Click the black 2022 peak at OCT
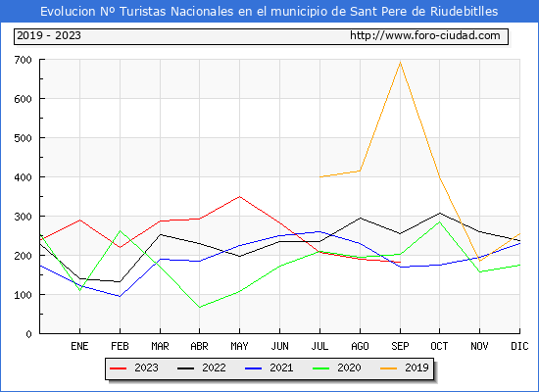Image resolution: width=539 pixels, height=392 pixels. 440,214
